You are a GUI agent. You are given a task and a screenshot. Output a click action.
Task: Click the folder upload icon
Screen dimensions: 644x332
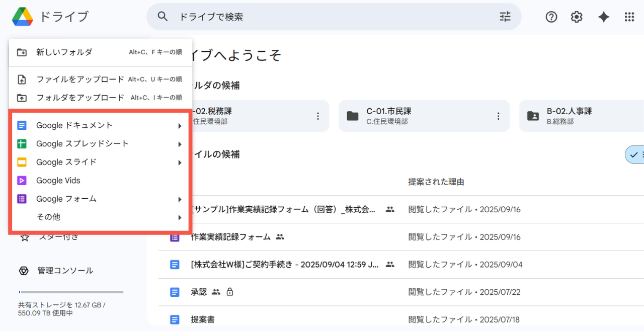click(22, 98)
